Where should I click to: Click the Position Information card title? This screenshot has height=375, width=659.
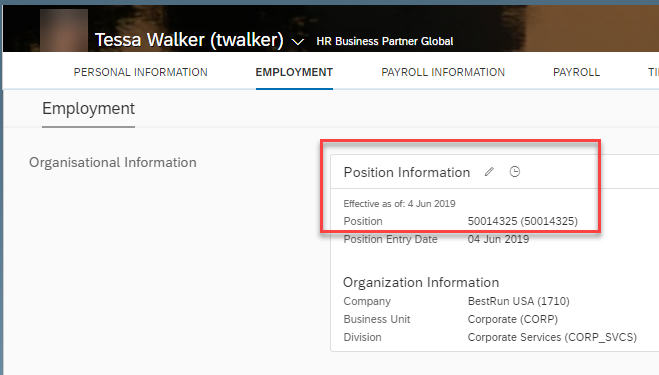click(x=406, y=172)
